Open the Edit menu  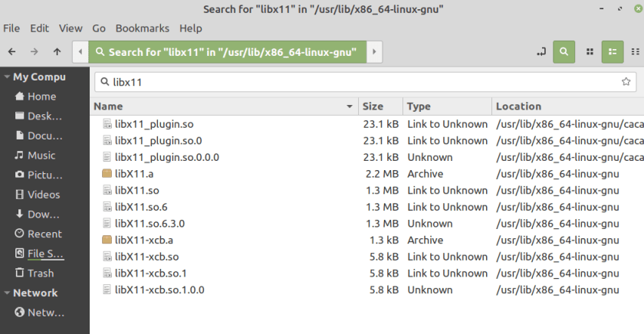[39, 28]
